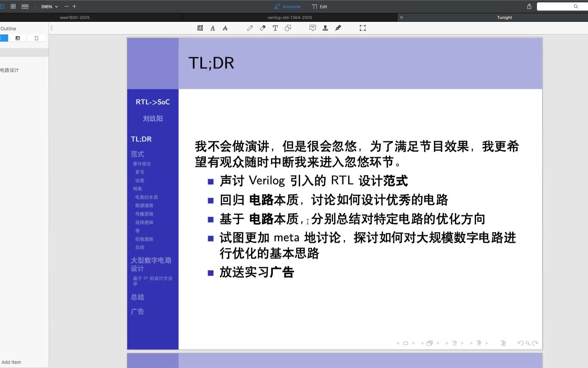
Task: Click the beamer back arrow icon
Action: pyautogui.click(x=520, y=343)
